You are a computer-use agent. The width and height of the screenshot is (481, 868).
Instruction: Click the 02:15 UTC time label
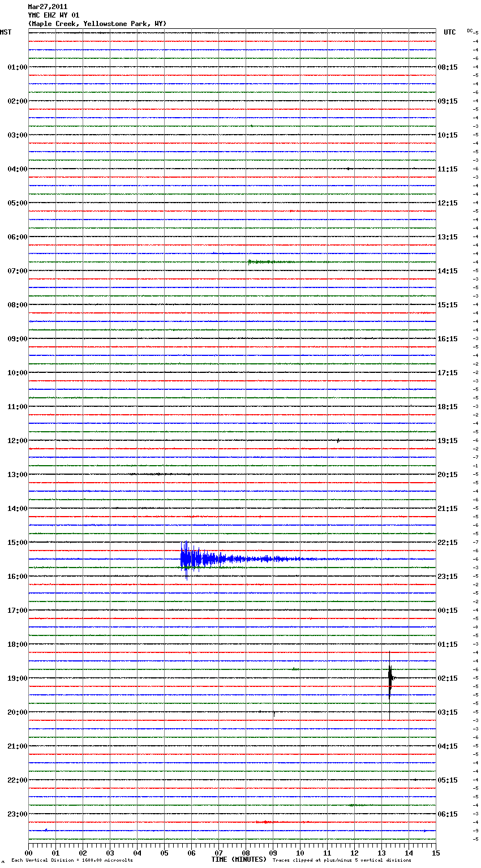pyautogui.click(x=448, y=678)
